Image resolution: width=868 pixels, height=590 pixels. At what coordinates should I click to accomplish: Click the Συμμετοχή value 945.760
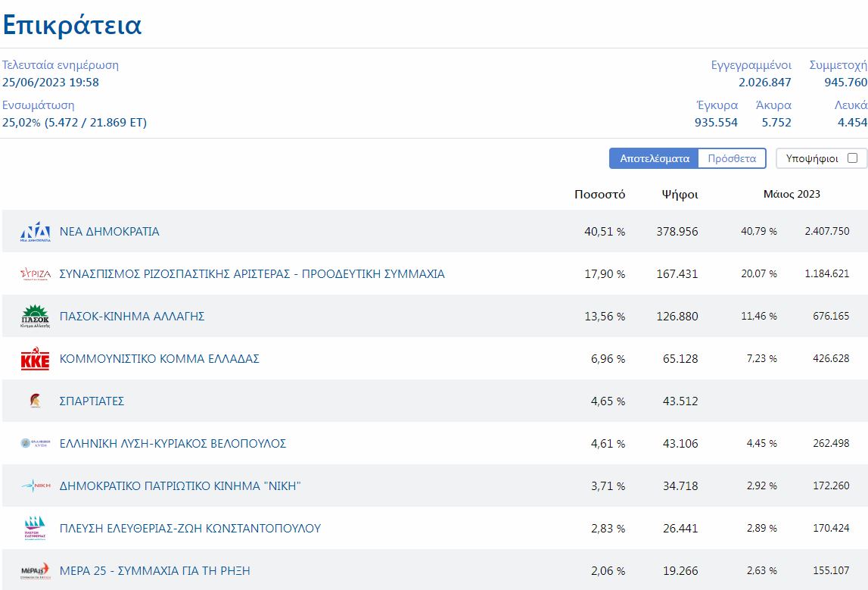845,83
